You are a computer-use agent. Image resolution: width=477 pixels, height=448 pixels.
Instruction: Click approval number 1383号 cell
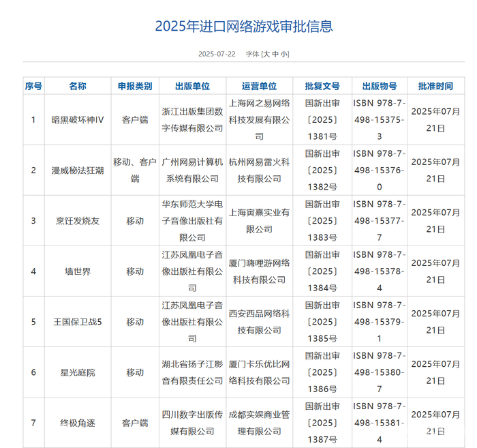pyautogui.click(x=322, y=221)
